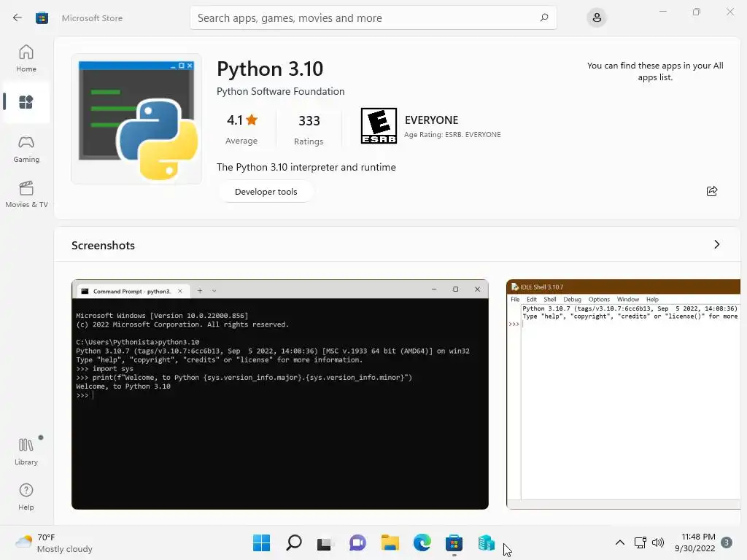Open the notification count badge
This screenshot has height=560, width=747.
tap(727, 542)
